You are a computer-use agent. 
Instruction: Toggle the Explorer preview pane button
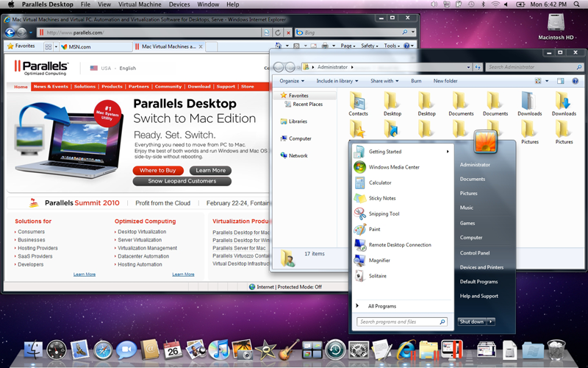point(561,81)
